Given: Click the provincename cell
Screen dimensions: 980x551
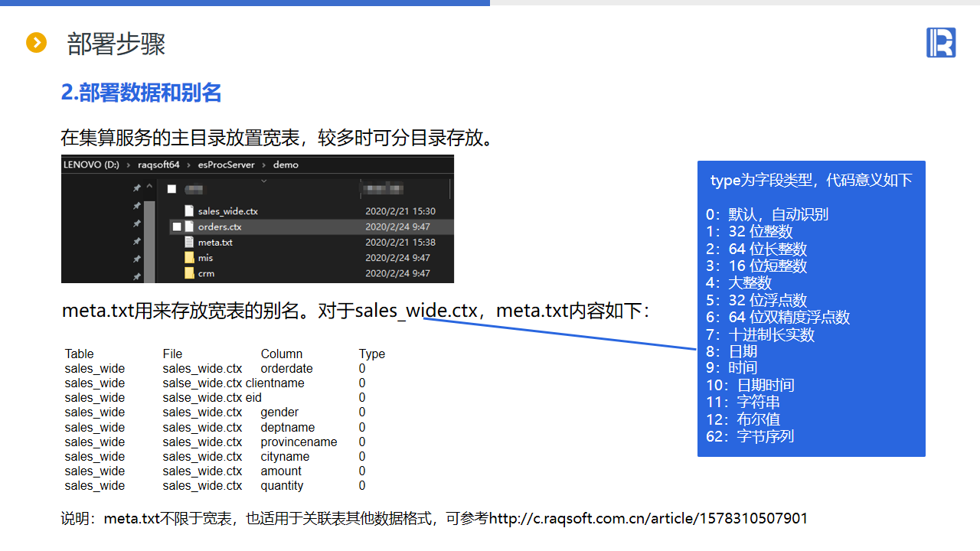Looking at the screenshot, I should click(299, 442).
